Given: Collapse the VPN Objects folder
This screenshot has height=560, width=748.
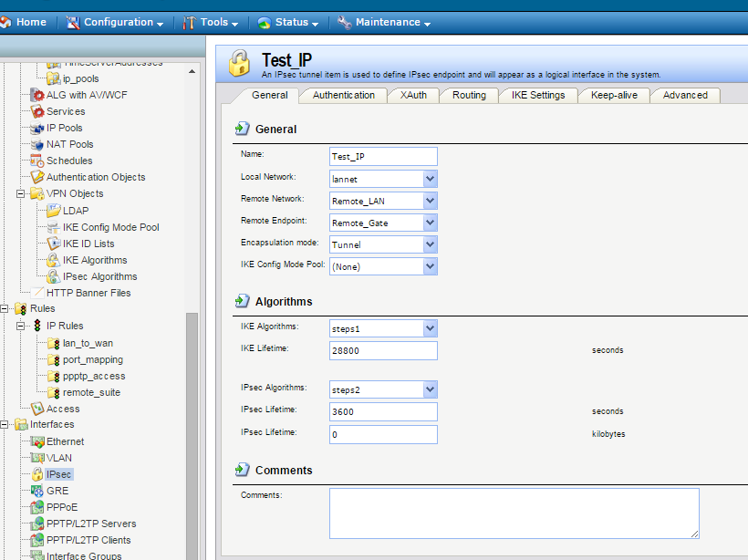Looking at the screenshot, I should coord(22,193).
